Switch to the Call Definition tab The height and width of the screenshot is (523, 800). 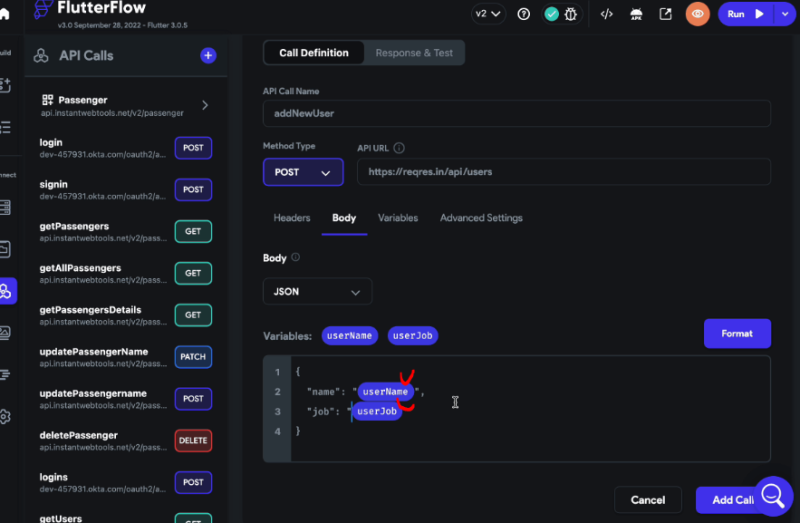click(314, 53)
